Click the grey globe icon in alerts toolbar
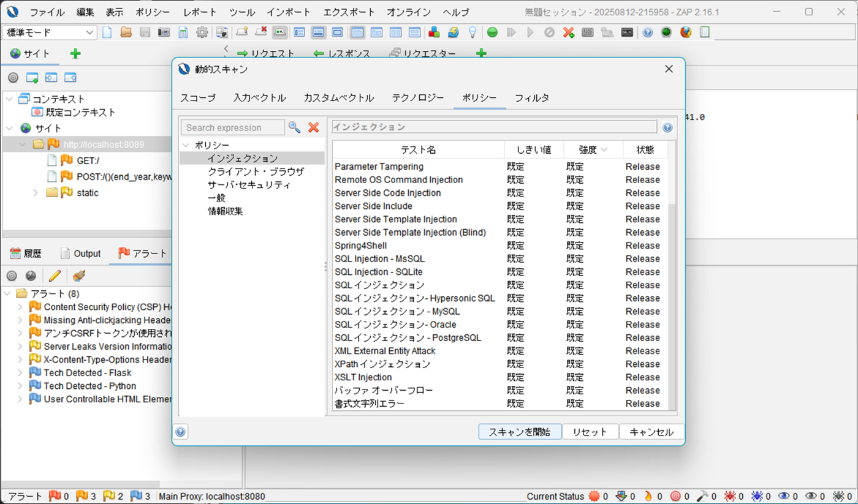 click(31, 276)
